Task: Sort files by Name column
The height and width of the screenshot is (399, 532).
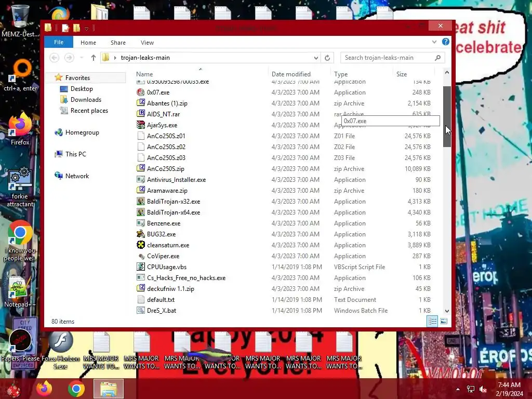Action: [144, 74]
